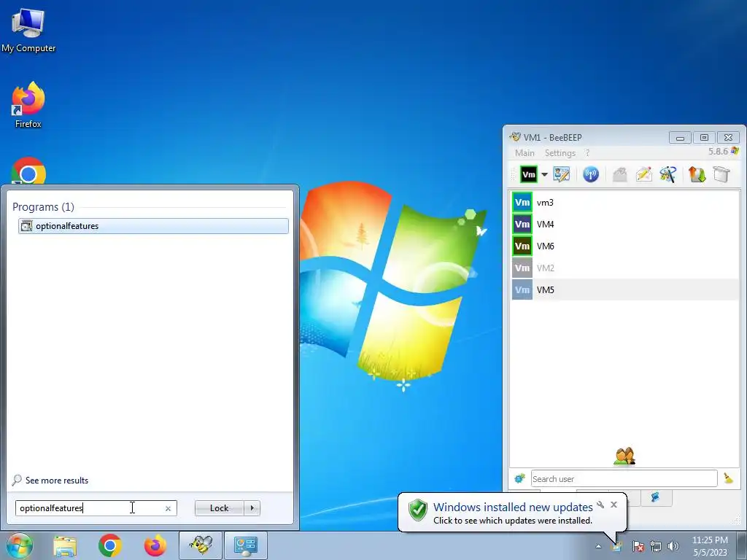Viewport: 747px width, 560px height.
Task: Click the Programs (1) header
Action: point(43,206)
